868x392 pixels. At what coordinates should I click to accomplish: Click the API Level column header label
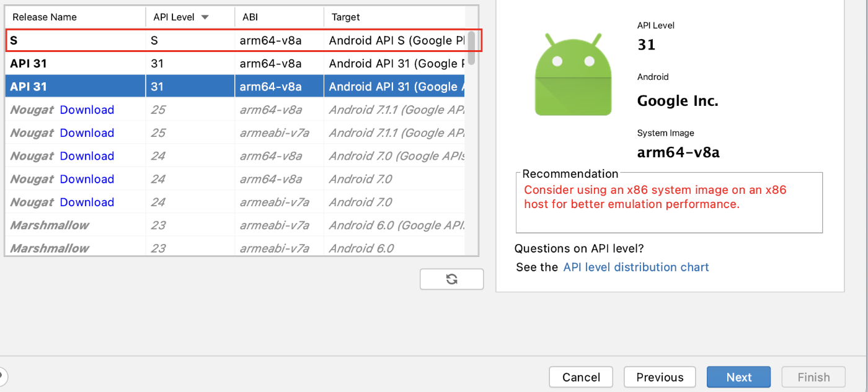[174, 17]
